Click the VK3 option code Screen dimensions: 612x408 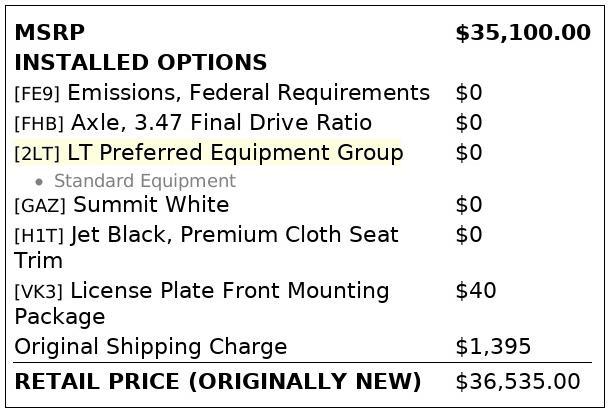[x=39, y=292]
